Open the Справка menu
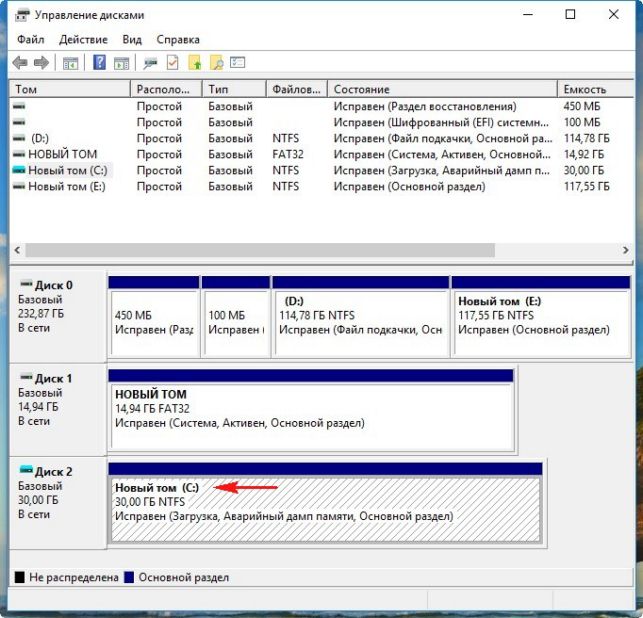Viewport: 643px width, 618px height. coord(178,39)
